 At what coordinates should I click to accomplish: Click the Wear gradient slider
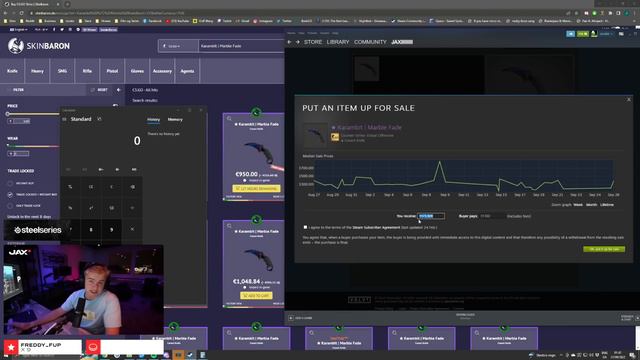point(33,146)
